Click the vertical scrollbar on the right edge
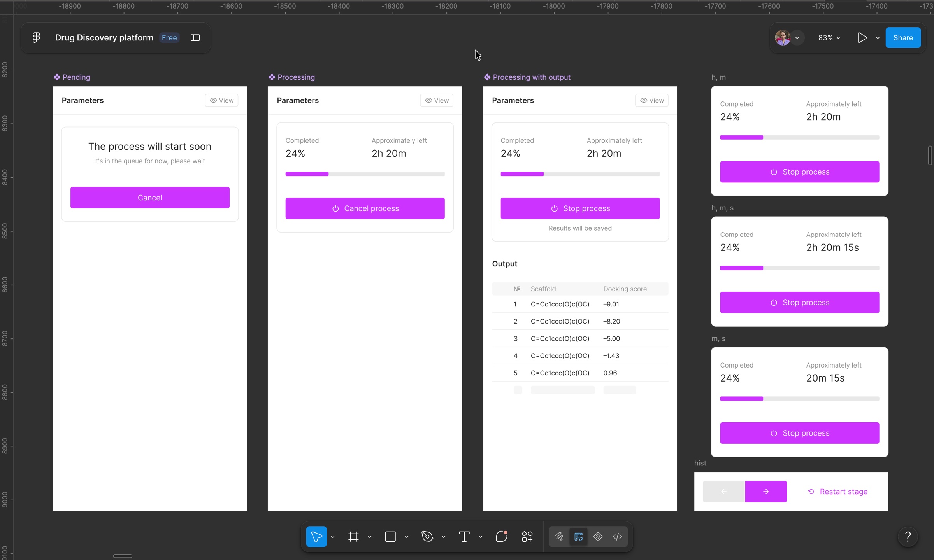The width and height of the screenshot is (934, 560). pos(930,156)
